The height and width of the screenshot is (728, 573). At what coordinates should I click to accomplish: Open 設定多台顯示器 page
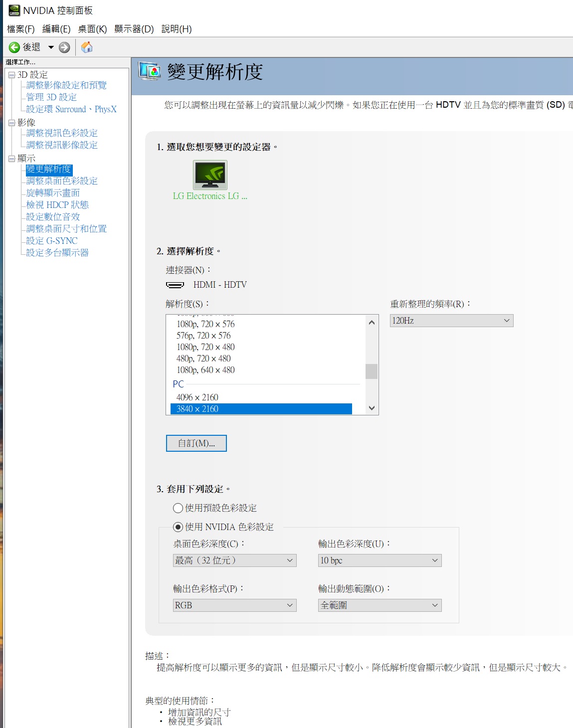(57, 253)
